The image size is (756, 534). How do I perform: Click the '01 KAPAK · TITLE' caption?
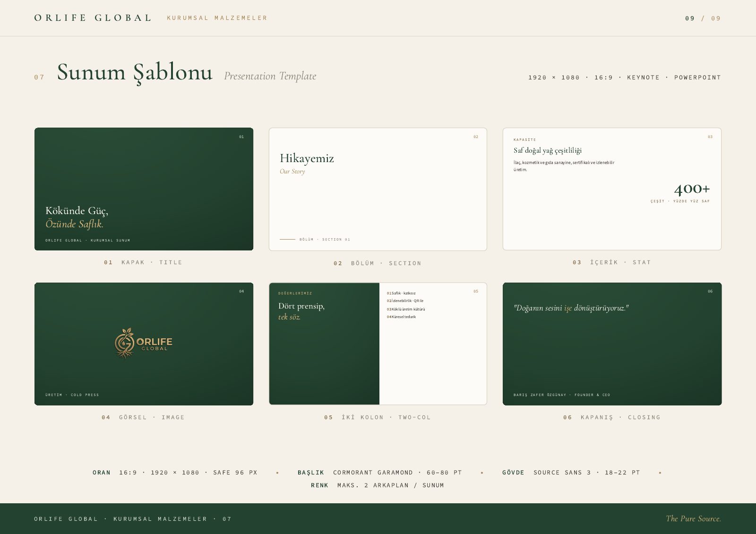[x=143, y=262]
